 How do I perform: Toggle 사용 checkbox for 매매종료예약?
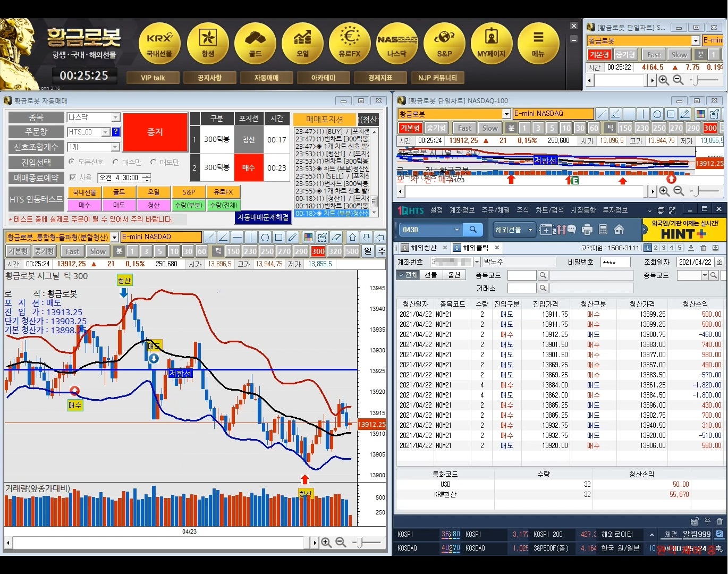(x=72, y=178)
